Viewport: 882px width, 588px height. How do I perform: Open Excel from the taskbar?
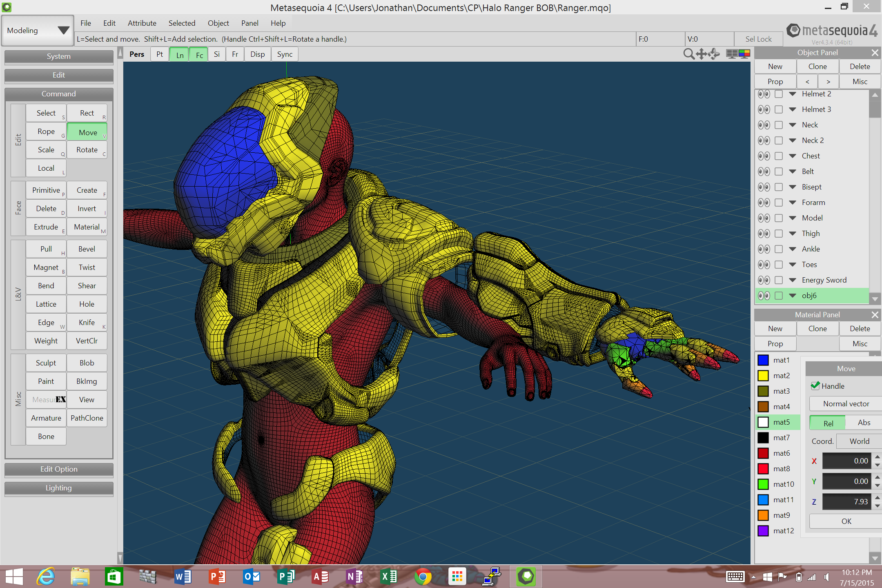pyautogui.click(x=388, y=577)
